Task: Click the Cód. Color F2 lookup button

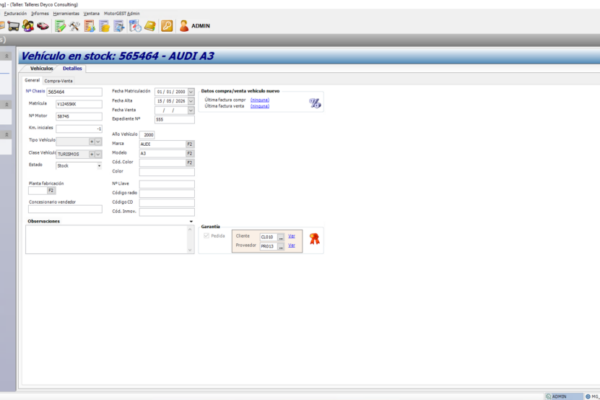Action: point(190,163)
